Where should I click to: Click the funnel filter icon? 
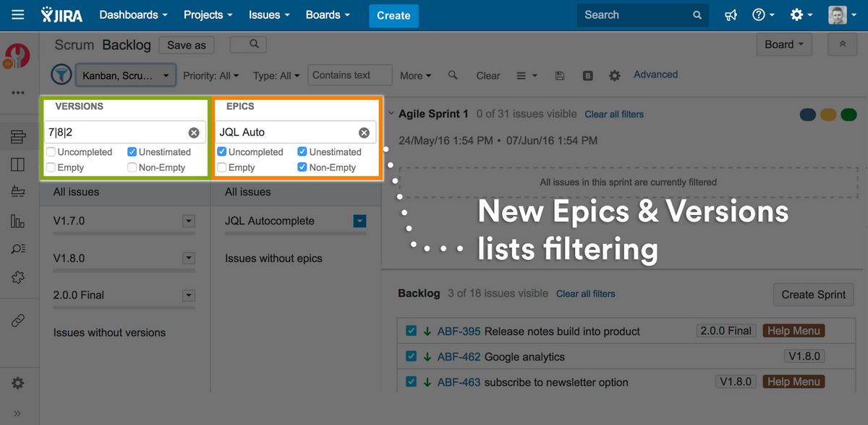61,75
